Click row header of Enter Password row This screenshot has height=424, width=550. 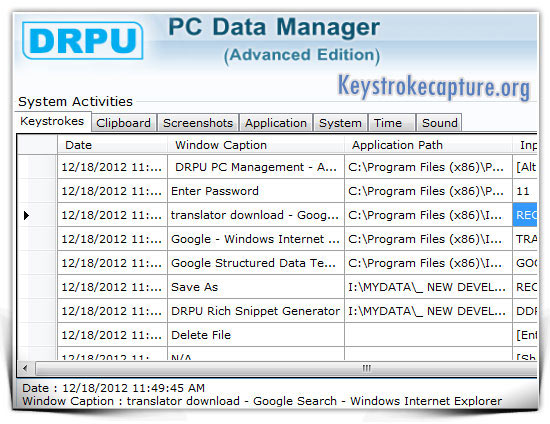click(38, 191)
